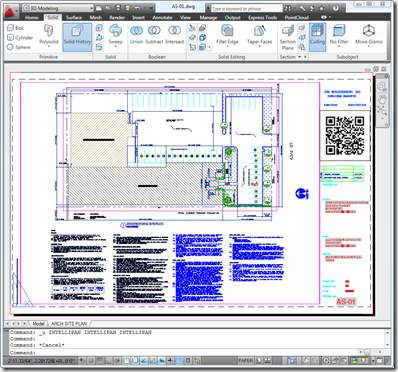Click the Boolean panel title

(x=157, y=57)
